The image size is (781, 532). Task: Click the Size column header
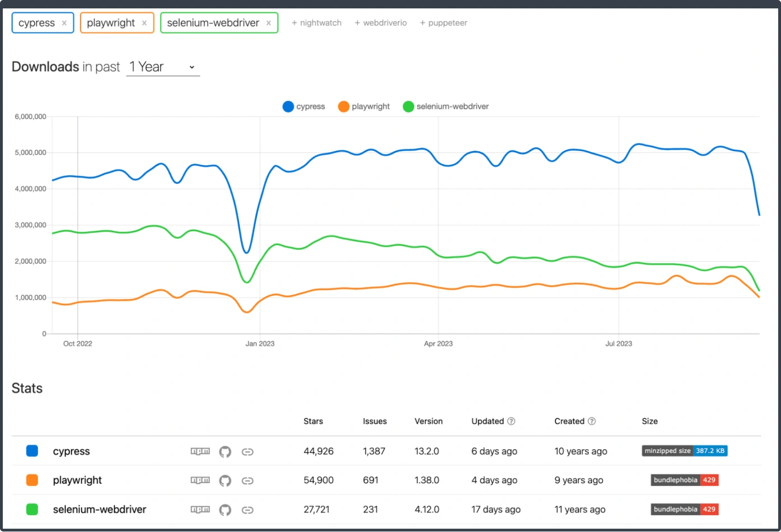coord(649,421)
